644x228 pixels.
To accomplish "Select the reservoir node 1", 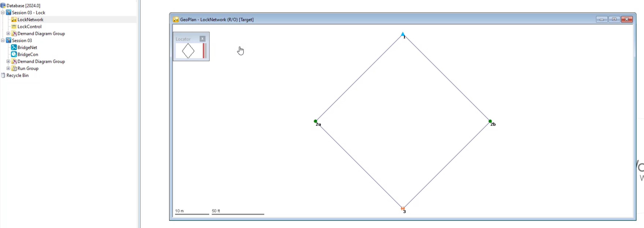I will [403, 34].
